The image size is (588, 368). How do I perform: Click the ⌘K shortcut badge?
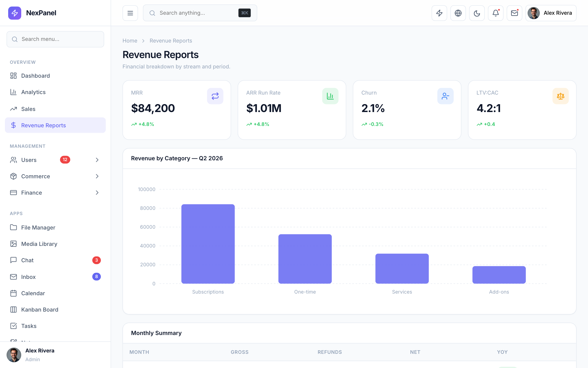pos(244,13)
